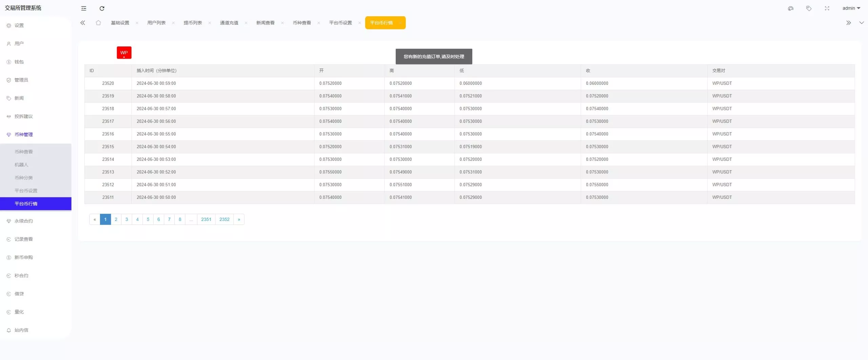
Task: Collapse the sidebar via hamburger icon
Action: 83,8
